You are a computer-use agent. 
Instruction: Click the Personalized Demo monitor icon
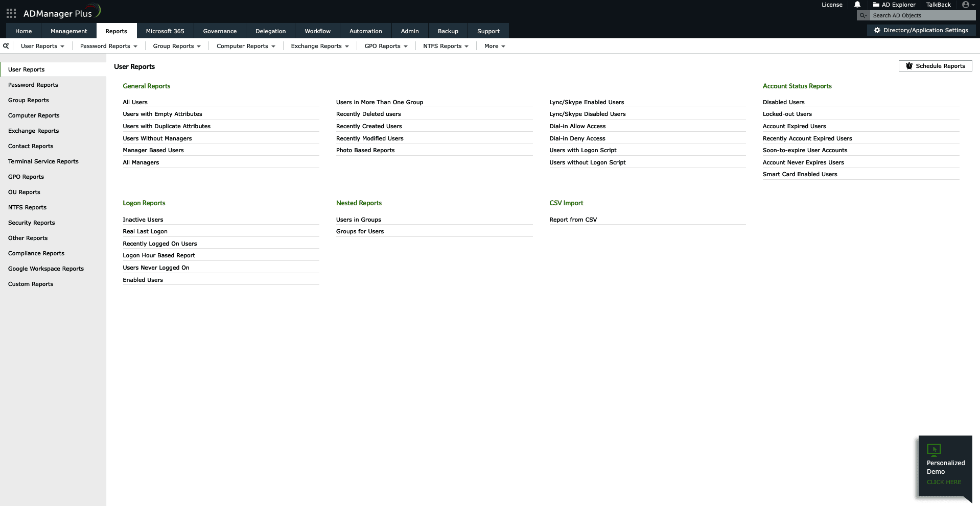click(934, 450)
